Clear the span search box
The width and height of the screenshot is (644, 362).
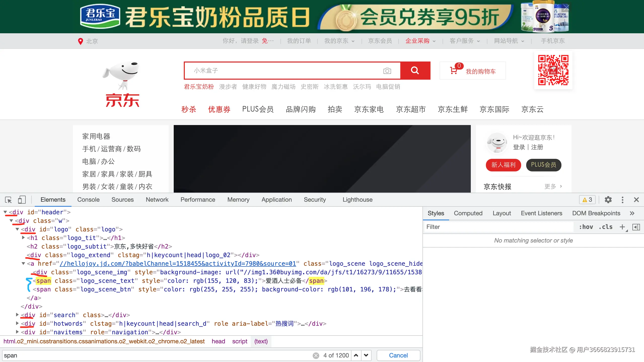[316, 355]
